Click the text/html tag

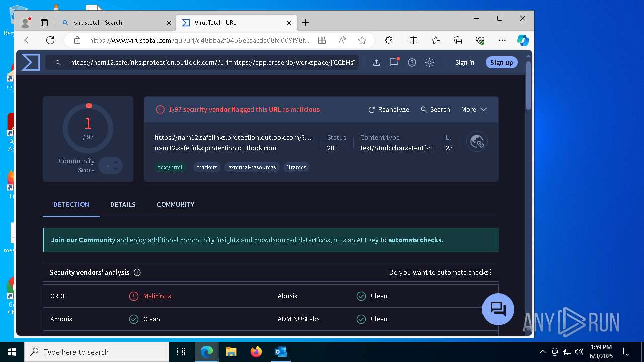170,167
